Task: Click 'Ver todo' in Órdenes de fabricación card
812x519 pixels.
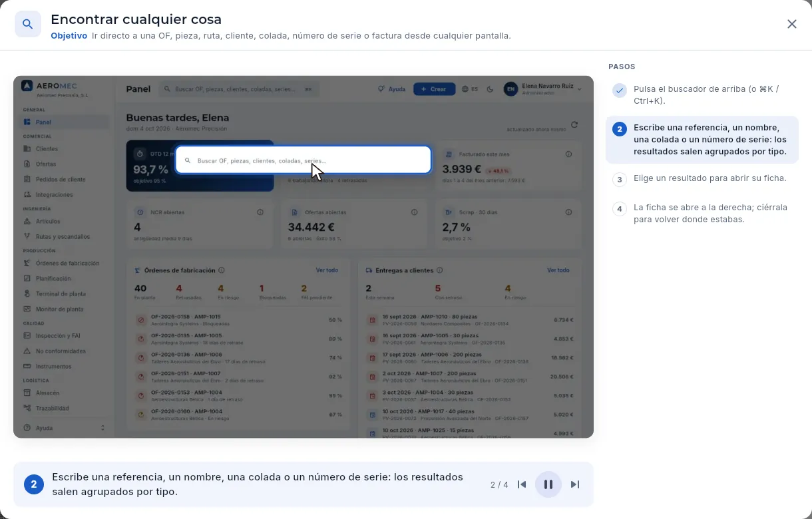Action: click(327, 271)
